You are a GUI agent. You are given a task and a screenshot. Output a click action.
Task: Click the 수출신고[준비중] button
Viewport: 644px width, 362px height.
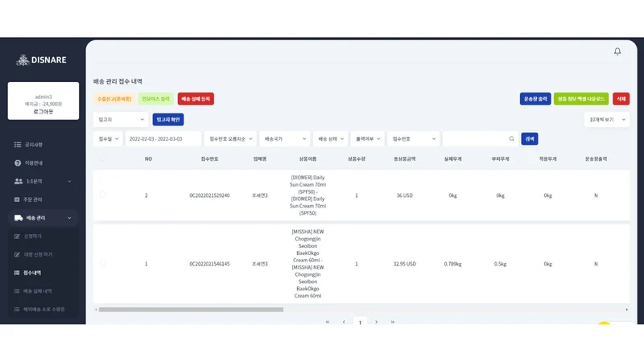click(114, 99)
